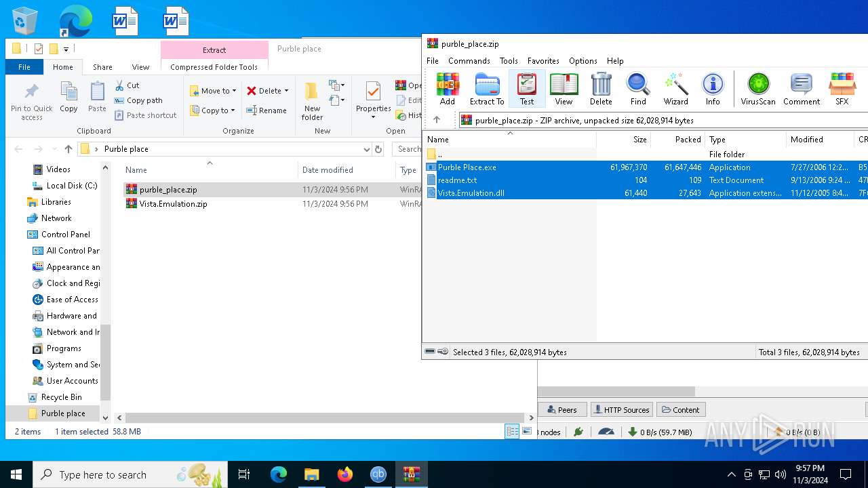This screenshot has height=488, width=868.
Task: Click Pin to Quick access
Action: (x=31, y=102)
